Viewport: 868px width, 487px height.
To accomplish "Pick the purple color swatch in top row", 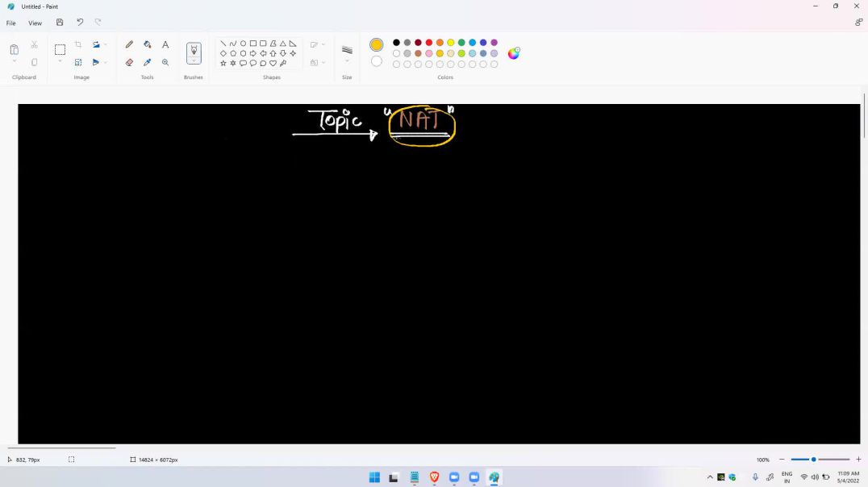I will click(494, 43).
